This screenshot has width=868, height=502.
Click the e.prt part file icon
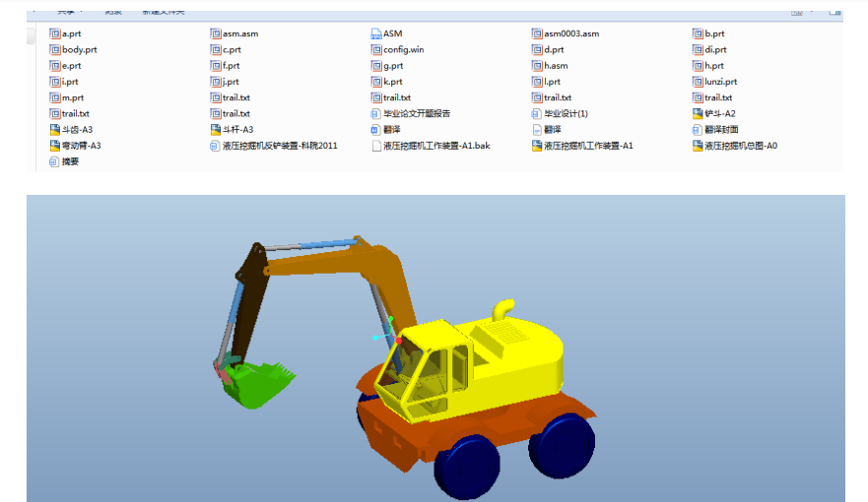[x=55, y=66]
